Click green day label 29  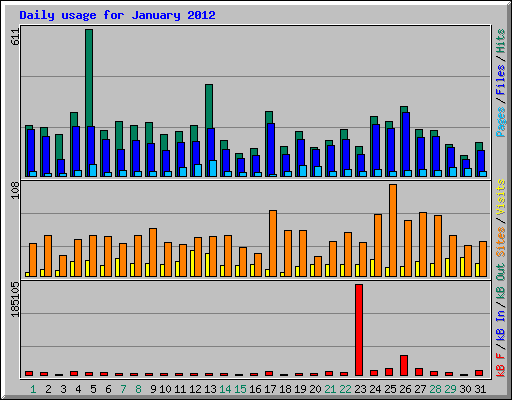pyautogui.click(x=450, y=389)
